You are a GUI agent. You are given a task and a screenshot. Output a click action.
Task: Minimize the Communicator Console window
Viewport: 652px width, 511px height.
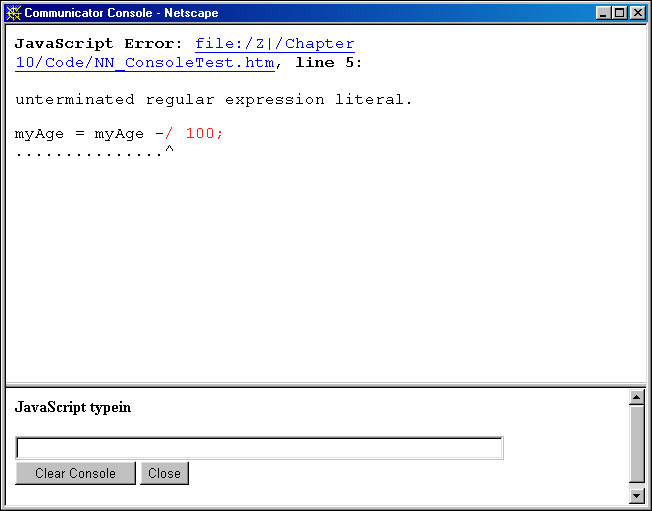(x=604, y=13)
